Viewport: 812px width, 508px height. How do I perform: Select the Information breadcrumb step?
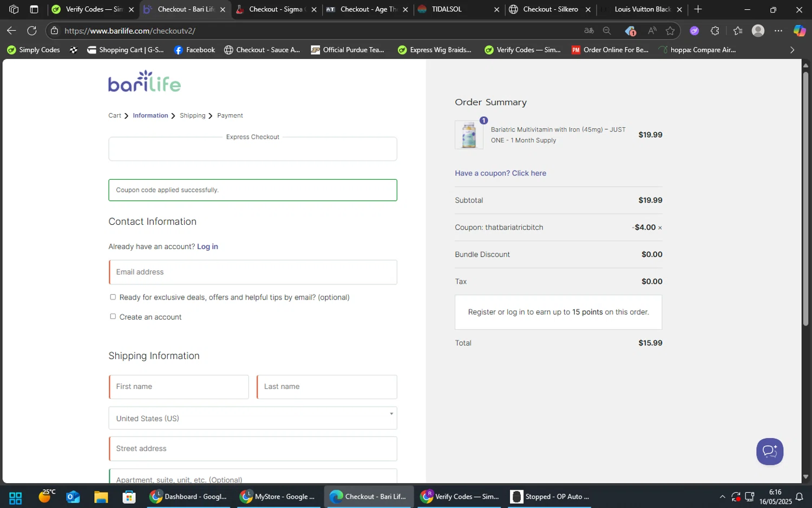tap(150, 115)
